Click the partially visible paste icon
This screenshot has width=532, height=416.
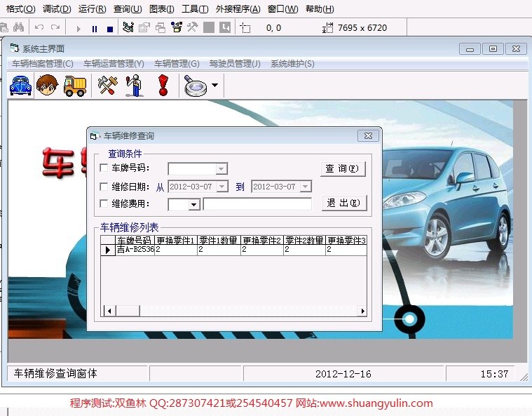coord(4,27)
